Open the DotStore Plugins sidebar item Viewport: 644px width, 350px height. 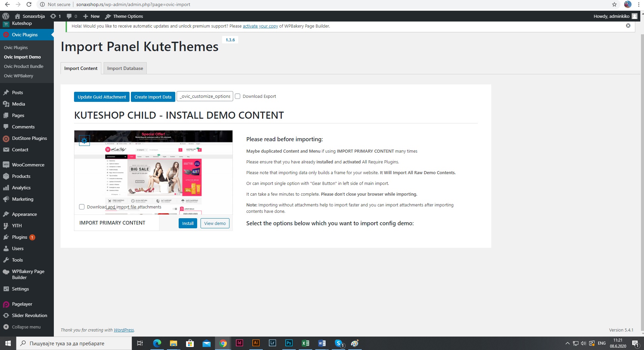[27, 138]
